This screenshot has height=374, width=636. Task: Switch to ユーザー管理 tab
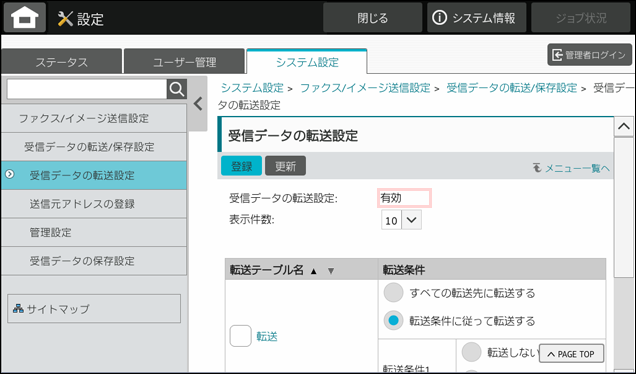click(185, 62)
